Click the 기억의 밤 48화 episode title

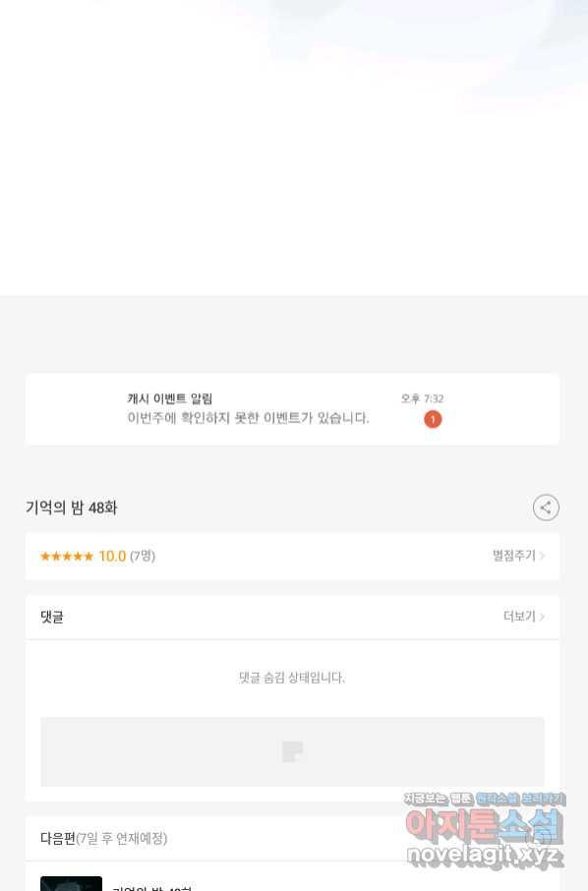click(x=72, y=507)
